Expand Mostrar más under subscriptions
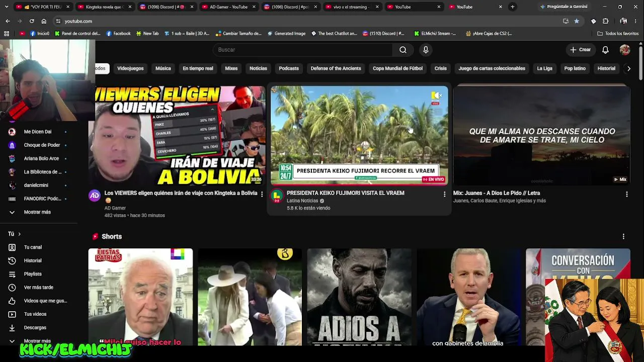 click(x=37, y=212)
